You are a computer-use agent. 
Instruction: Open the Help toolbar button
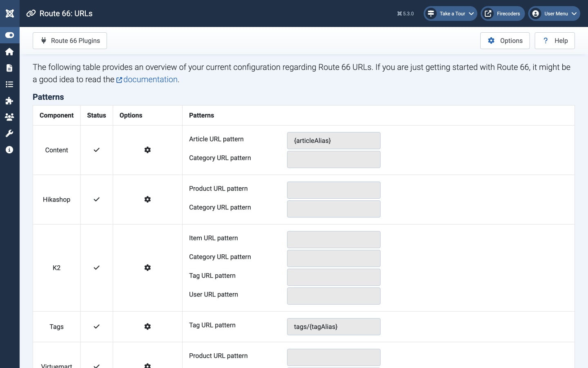point(555,40)
